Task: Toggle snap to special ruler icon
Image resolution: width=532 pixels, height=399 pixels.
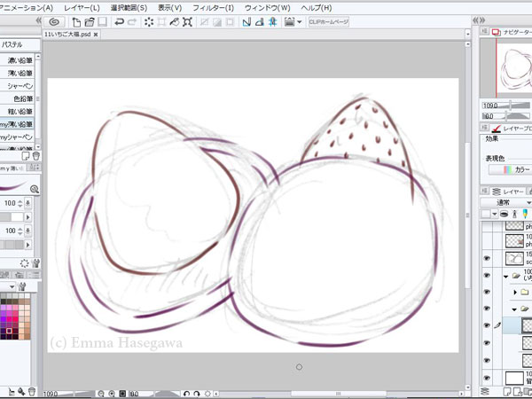Action: (260, 22)
